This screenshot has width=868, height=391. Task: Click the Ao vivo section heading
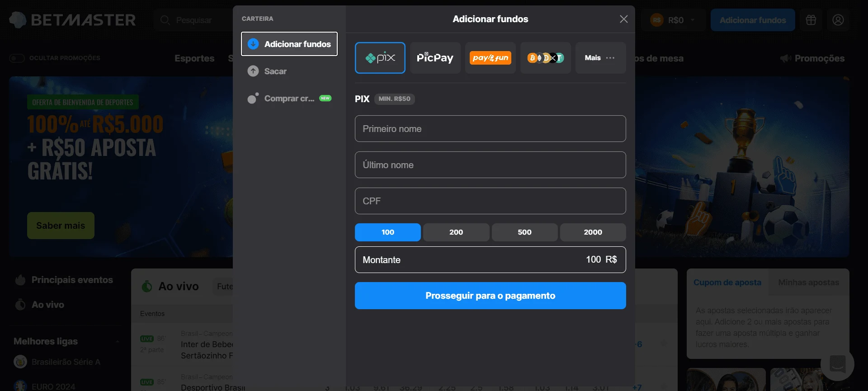178,286
